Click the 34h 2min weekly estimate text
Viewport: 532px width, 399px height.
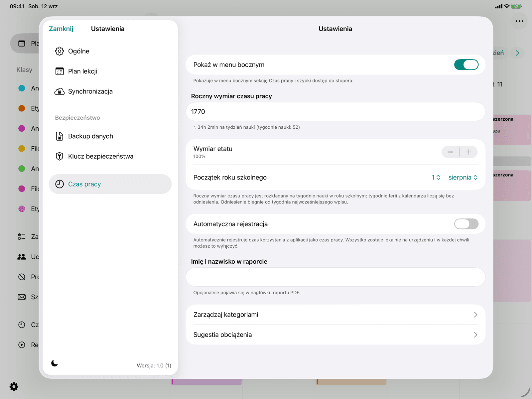247,127
